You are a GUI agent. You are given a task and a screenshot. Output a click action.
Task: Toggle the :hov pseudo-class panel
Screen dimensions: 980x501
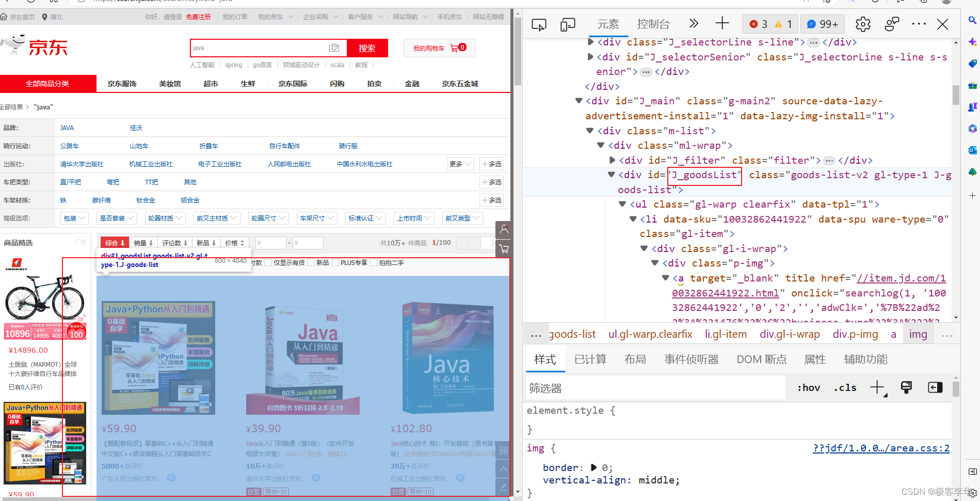[808, 387]
